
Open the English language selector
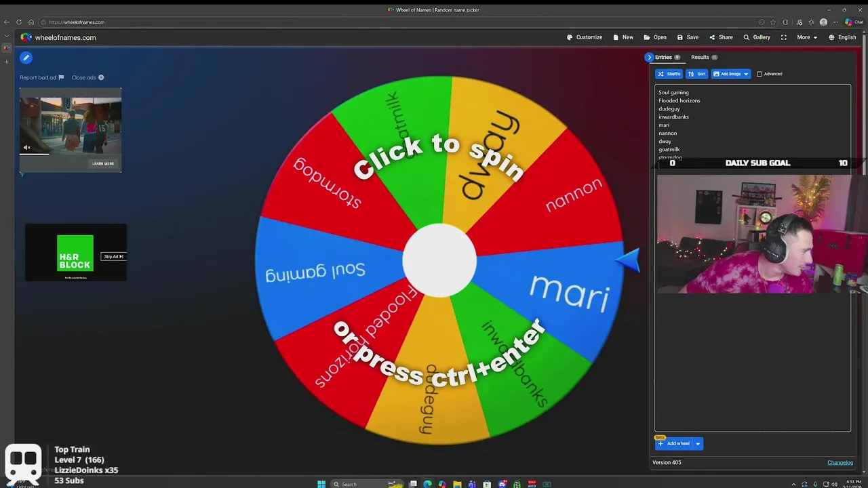(842, 37)
